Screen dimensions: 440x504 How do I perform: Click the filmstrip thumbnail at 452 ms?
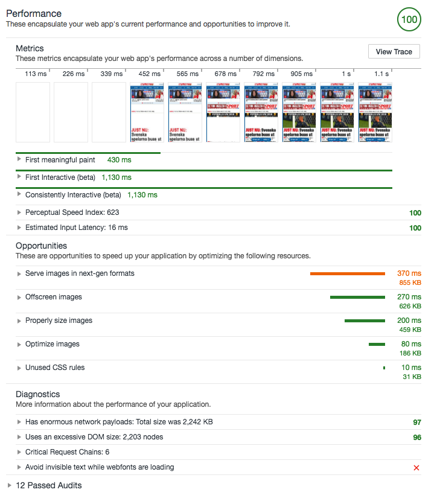coord(148,112)
